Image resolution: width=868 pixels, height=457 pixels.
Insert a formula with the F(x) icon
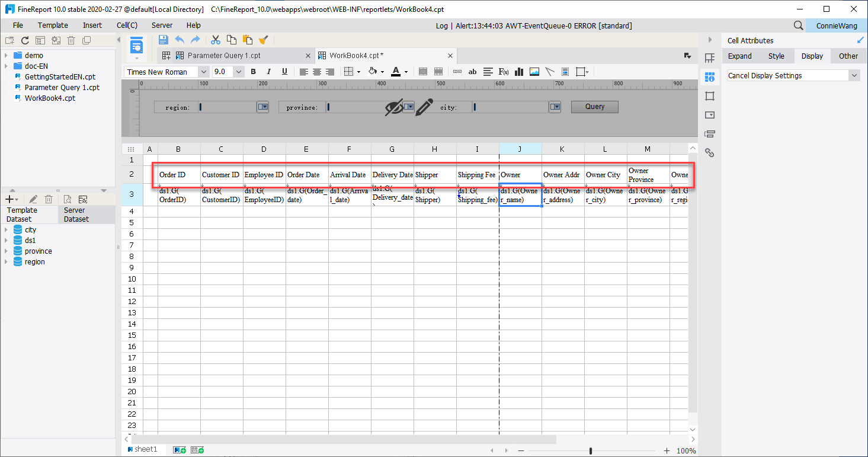click(504, 72)
